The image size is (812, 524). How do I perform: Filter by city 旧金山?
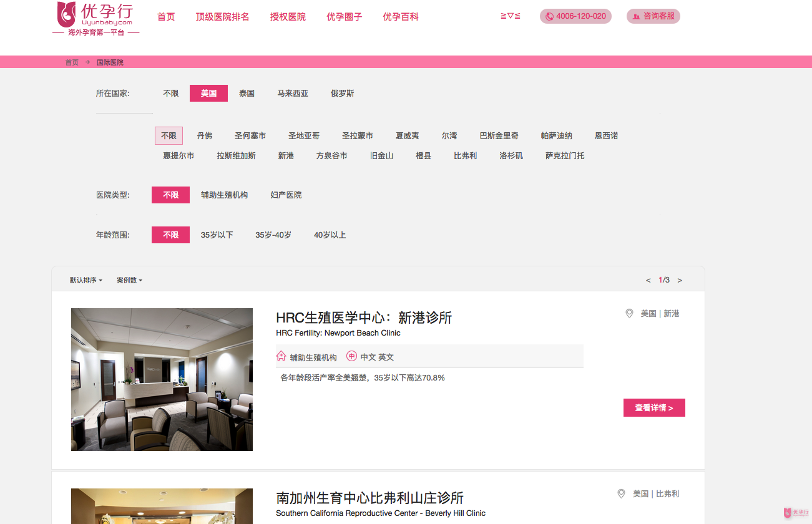point(382,156)
